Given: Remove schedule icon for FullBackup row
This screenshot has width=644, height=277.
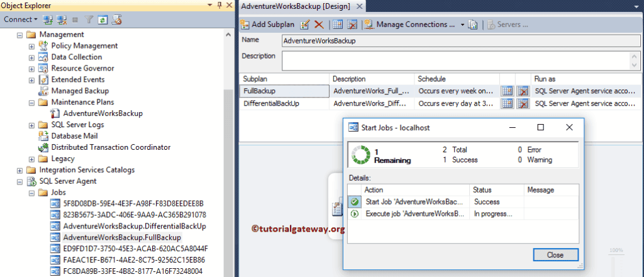Looking at the screenshot, I should 523,91.
